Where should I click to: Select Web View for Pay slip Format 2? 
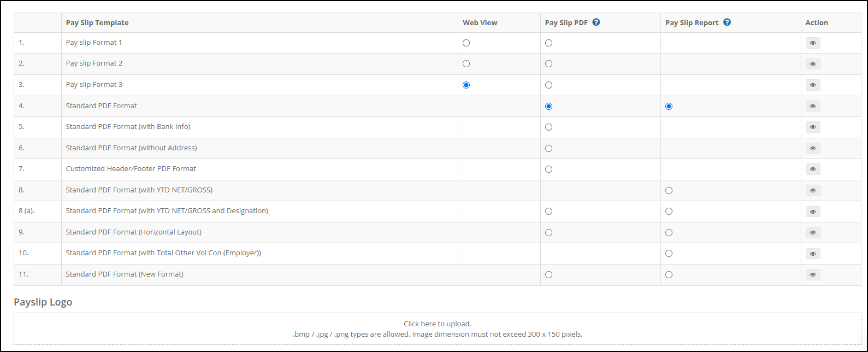point(466,63)
